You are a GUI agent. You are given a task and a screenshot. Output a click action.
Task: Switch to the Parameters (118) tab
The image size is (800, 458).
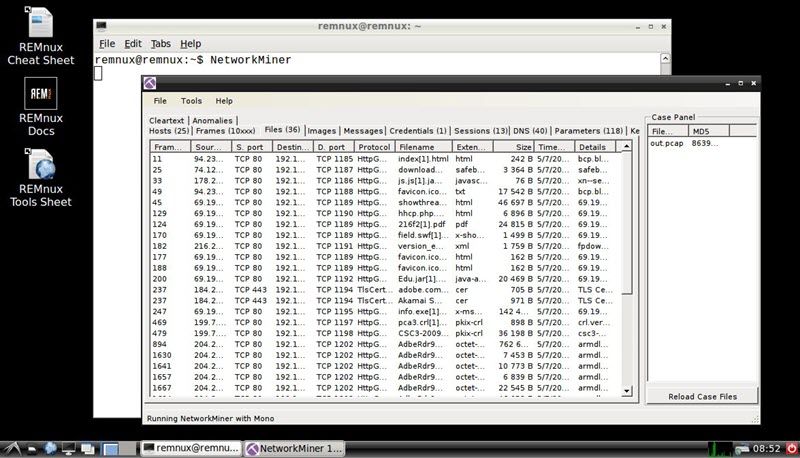point(589,131)
